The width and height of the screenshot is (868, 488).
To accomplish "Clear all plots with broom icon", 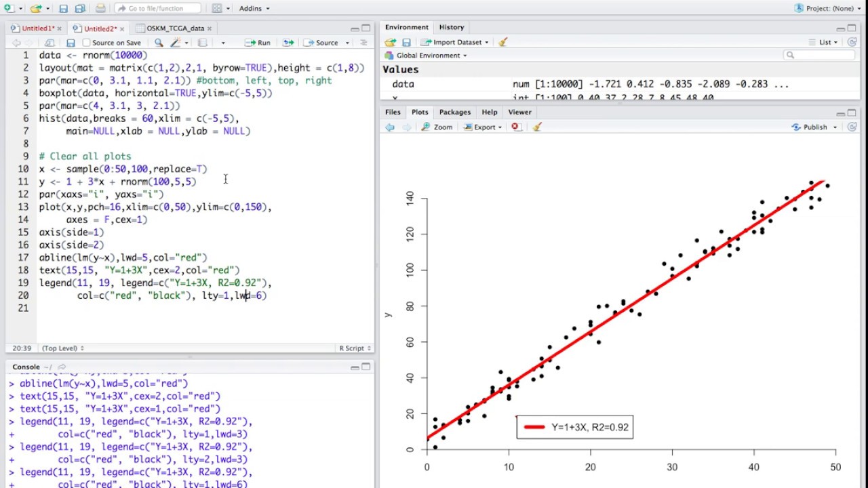I will [x=536, y=127].
